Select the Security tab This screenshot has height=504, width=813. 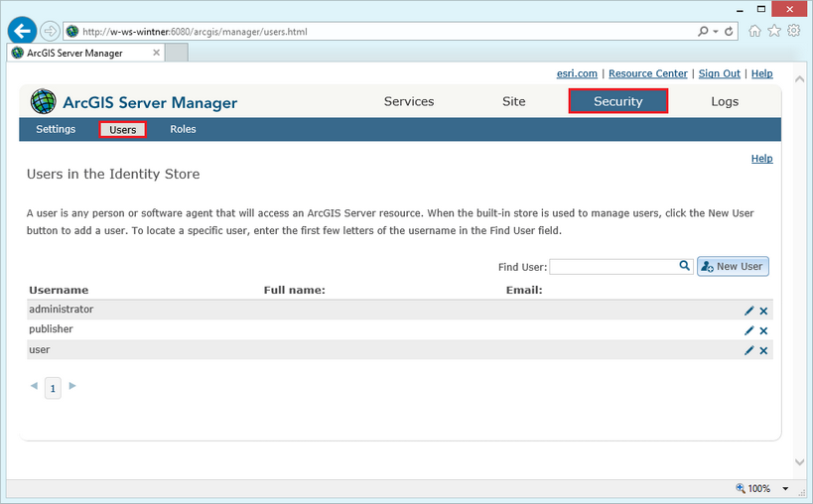tap(618, 101)
